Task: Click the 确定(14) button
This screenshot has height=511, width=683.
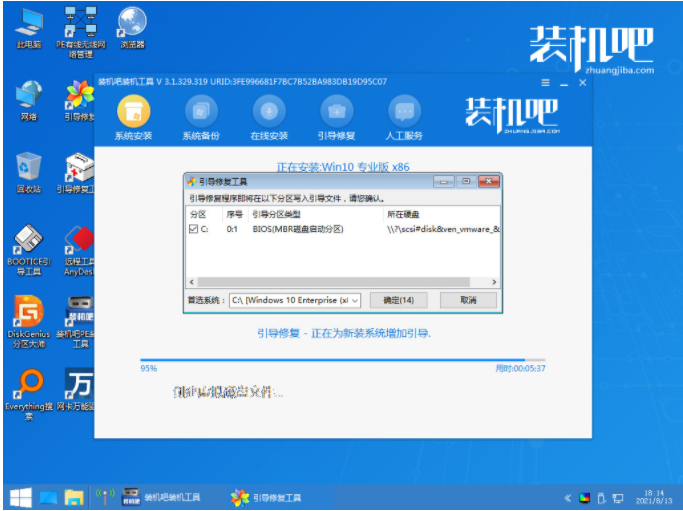Action: [x=398, y=300]
